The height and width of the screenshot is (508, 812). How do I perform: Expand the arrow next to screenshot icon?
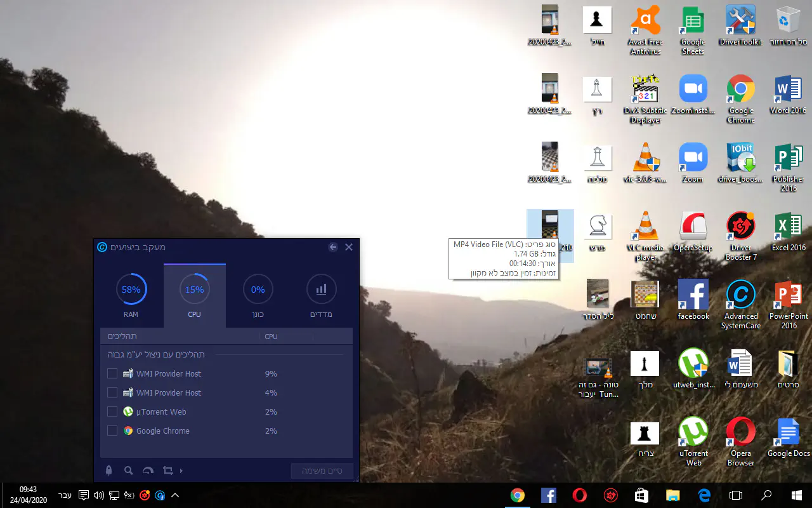(x=181, y=471)
